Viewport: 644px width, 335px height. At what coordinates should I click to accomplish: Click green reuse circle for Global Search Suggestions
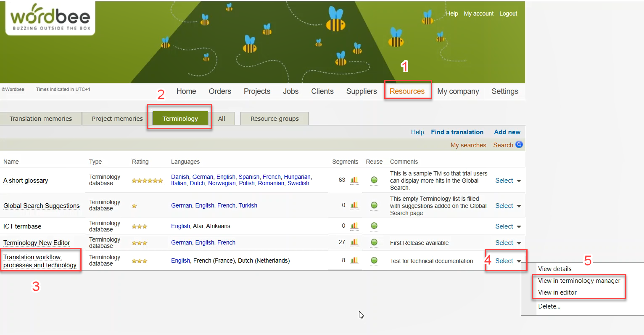[x=374, y=205]
